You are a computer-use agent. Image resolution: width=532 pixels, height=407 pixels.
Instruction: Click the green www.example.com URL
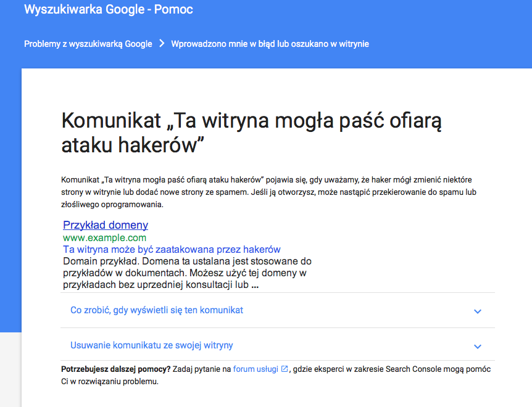coord(104,237)
